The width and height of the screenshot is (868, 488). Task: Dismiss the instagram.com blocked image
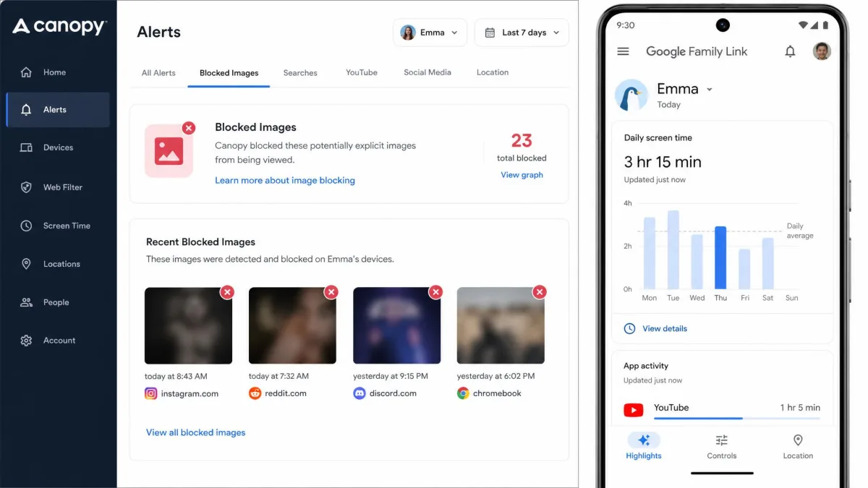[227, 292]
